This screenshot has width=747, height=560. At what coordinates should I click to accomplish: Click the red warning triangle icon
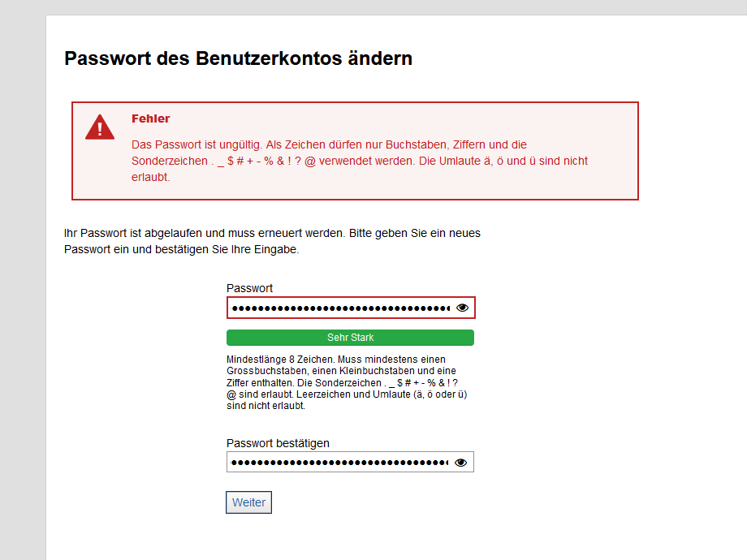(100, 127)
